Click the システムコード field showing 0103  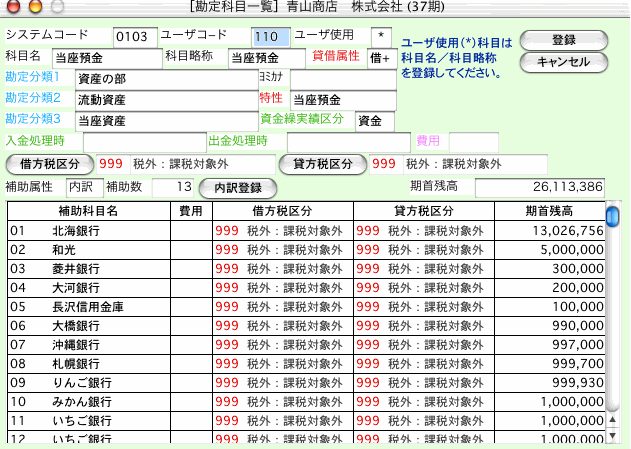(133, 37)
